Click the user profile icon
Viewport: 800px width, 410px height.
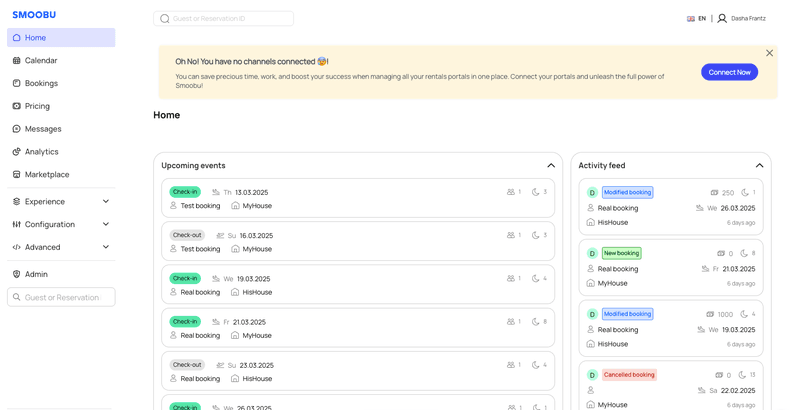click(722, 18)
